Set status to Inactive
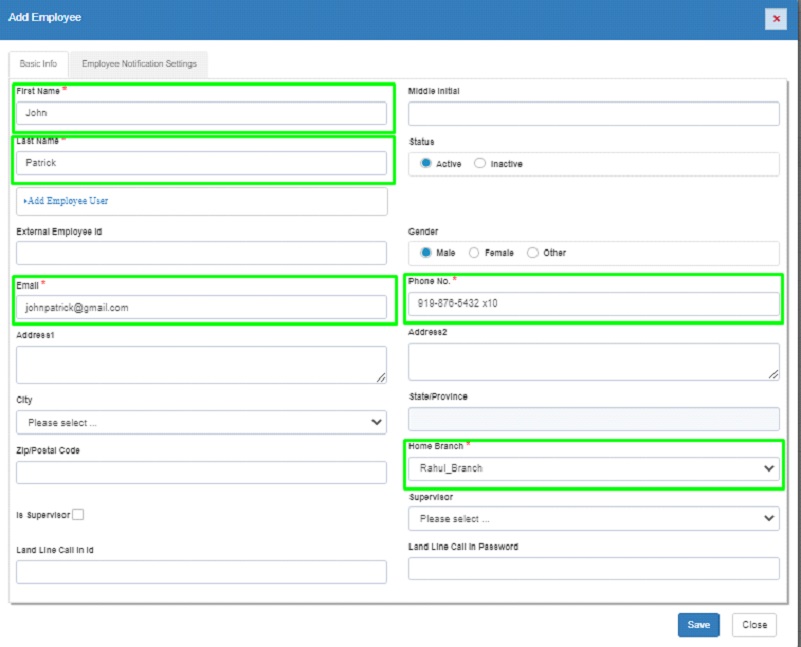The height and width of the screenshot is (647, 801). pos(480,163)
